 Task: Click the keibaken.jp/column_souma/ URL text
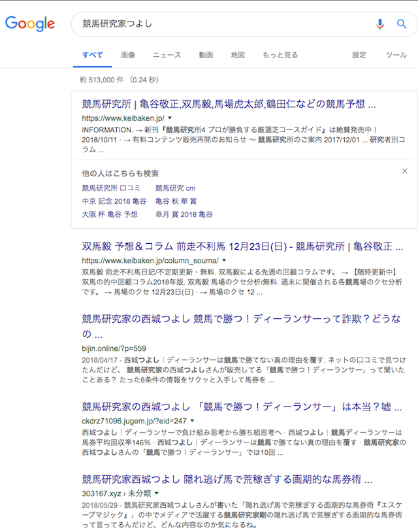tap(150, 261)
